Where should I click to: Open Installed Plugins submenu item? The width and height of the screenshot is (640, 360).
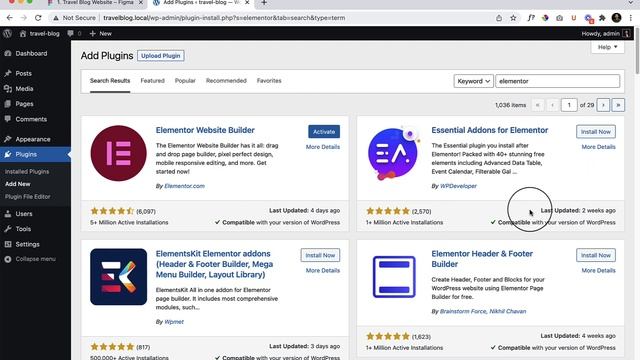[x=27, y=172]
